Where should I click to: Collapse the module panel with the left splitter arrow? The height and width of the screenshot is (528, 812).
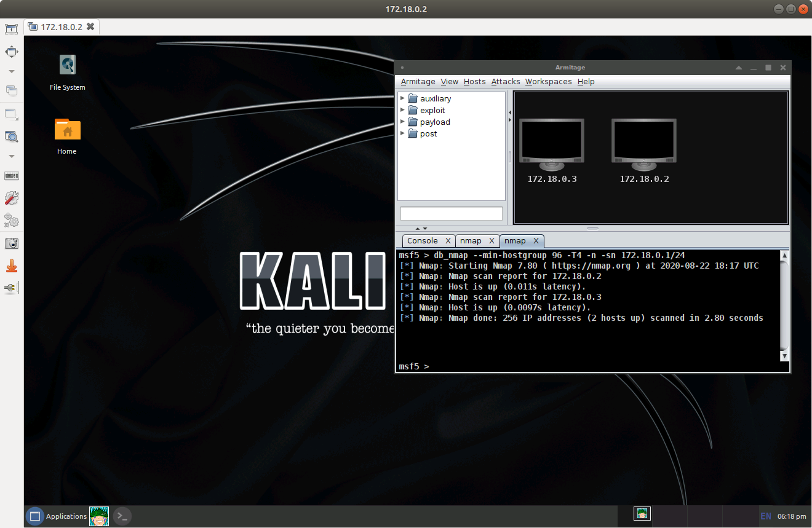click(x=509, y=112)
